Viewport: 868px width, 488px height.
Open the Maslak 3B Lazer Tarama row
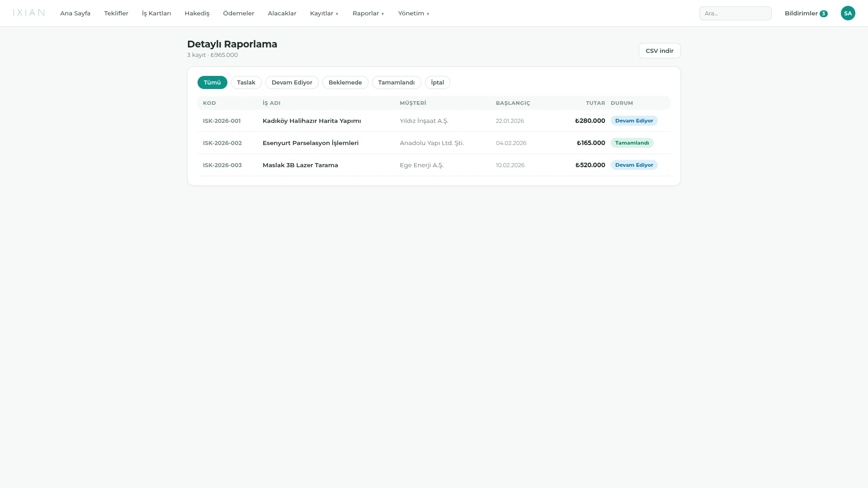tap(434, 165)
